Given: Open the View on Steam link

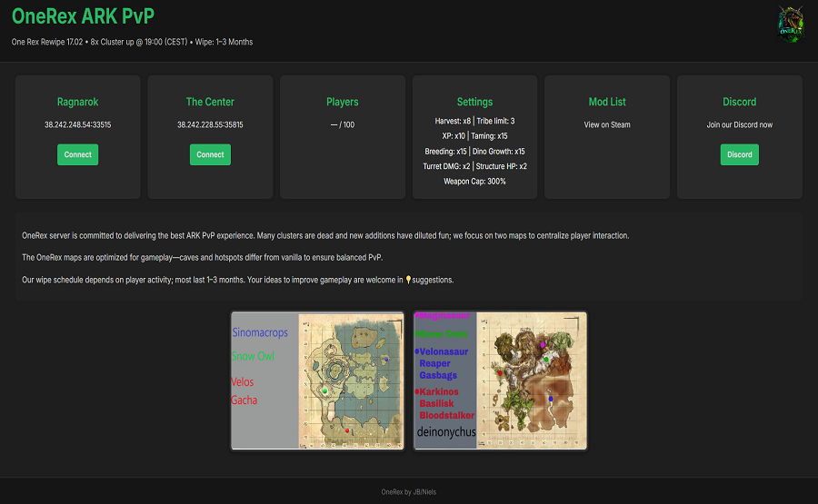Looking at the screenshot, I should pos(607,124).
